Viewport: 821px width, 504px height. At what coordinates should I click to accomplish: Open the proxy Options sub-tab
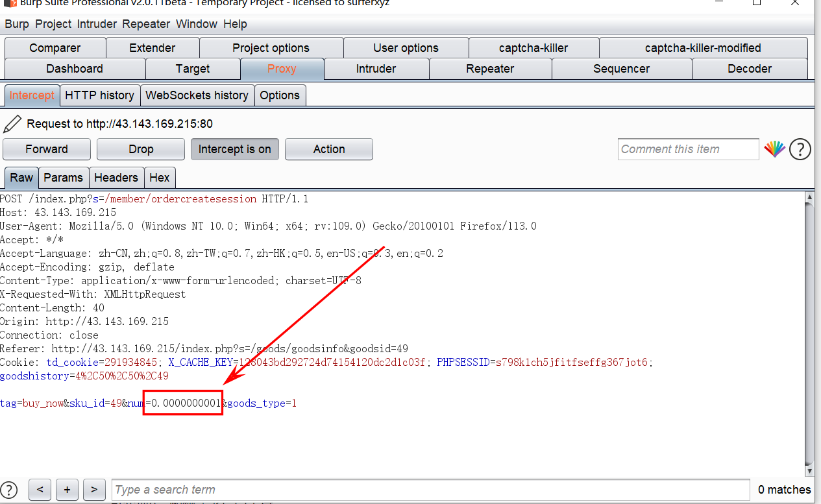click(x=280, y=95)
